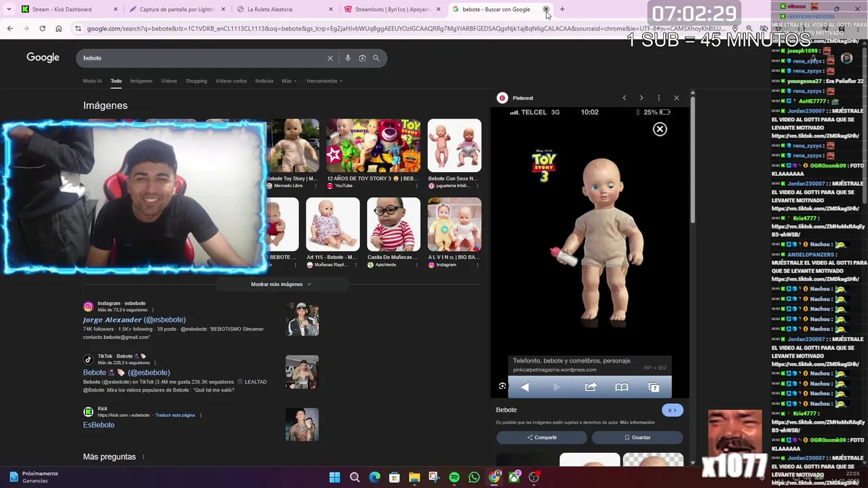Screen dimensions: 868x488
Task: Open Más preguntas options dots
Action: click(143, 457)
